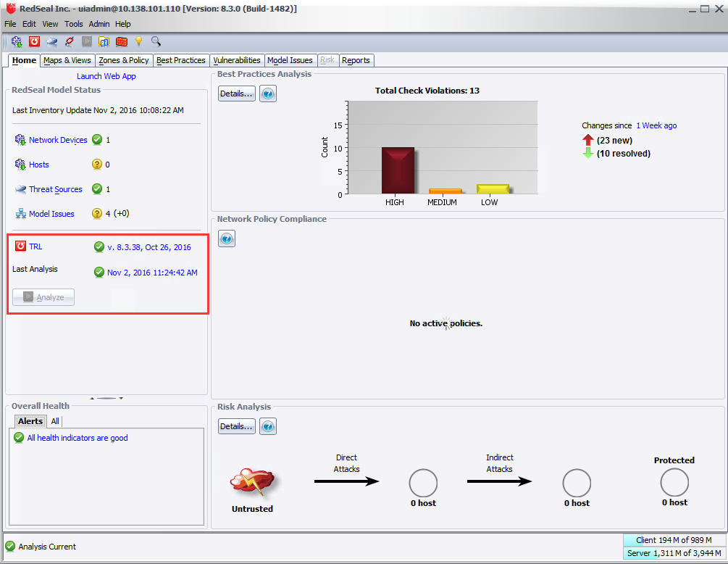Collapse the left panel using the arrow
728x564 pixels.
point(91,398)
